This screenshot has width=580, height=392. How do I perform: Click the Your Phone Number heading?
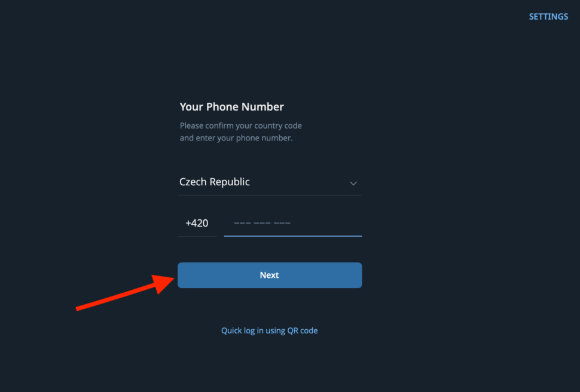(231, 107)
